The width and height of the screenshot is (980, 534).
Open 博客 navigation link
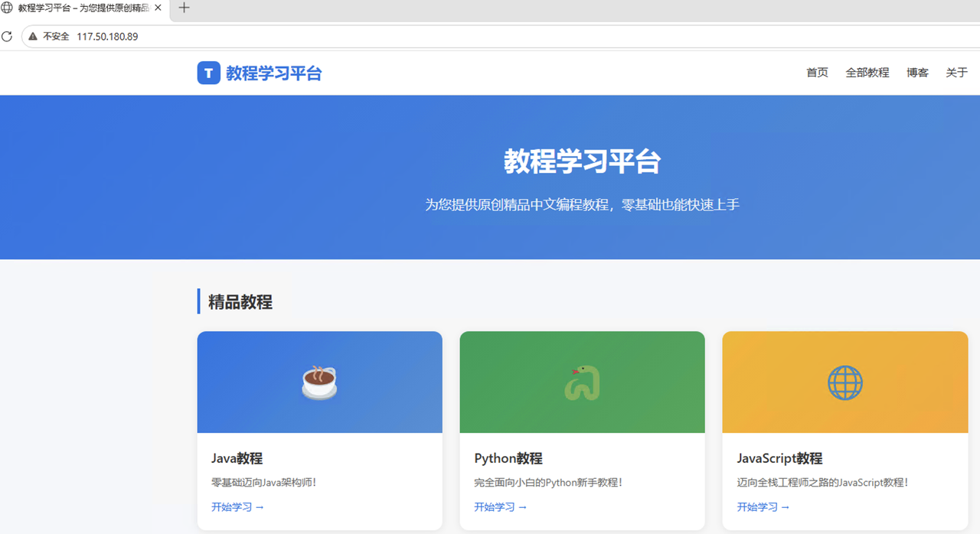pos(917,73)
